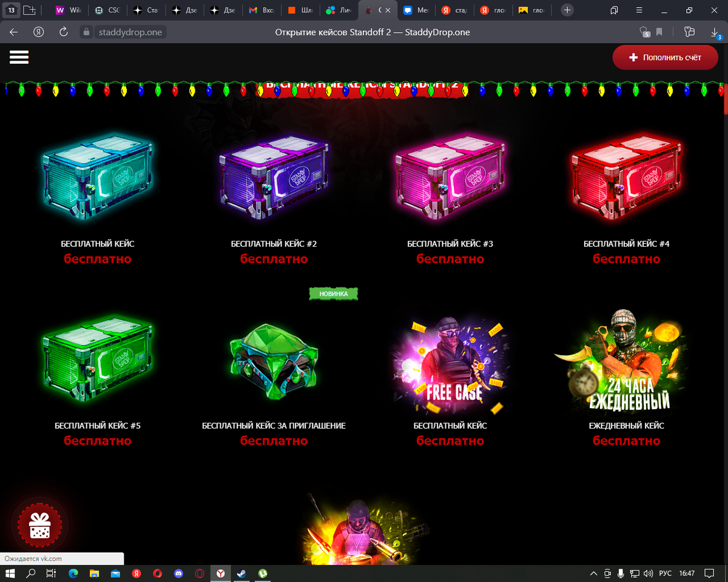Click бесплатно price under ЕЖЕДНЕВНЫЙ КЕЙС
Screen dimensions: 728x582
pos(627,441)
